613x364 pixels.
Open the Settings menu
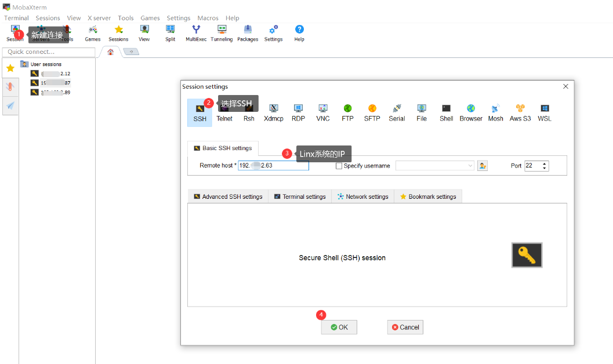(x=178, y=18)
